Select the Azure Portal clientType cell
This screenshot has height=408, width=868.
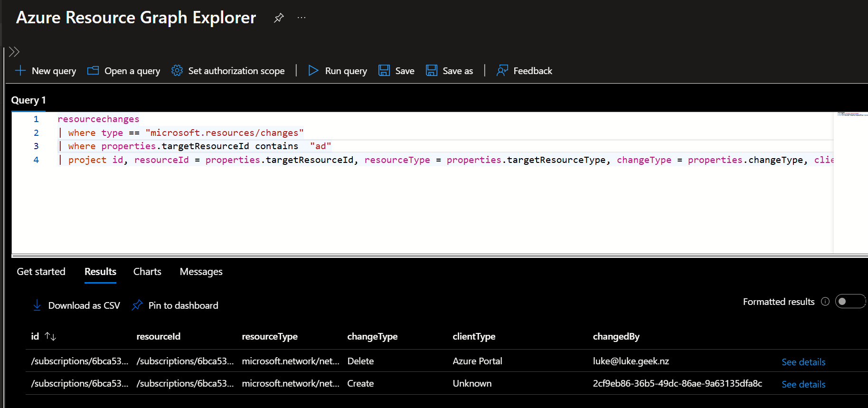pos(477,361)
